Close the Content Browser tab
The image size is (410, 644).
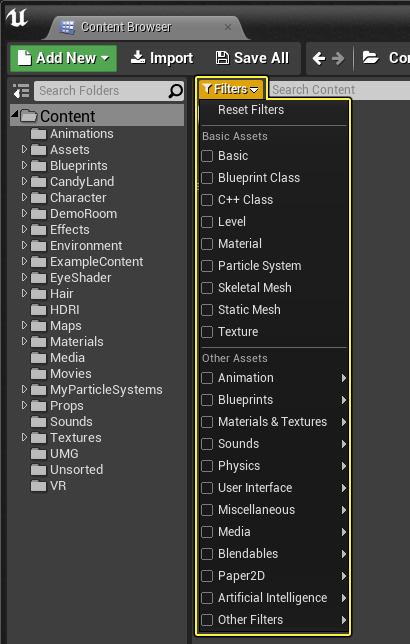point(228,27)
